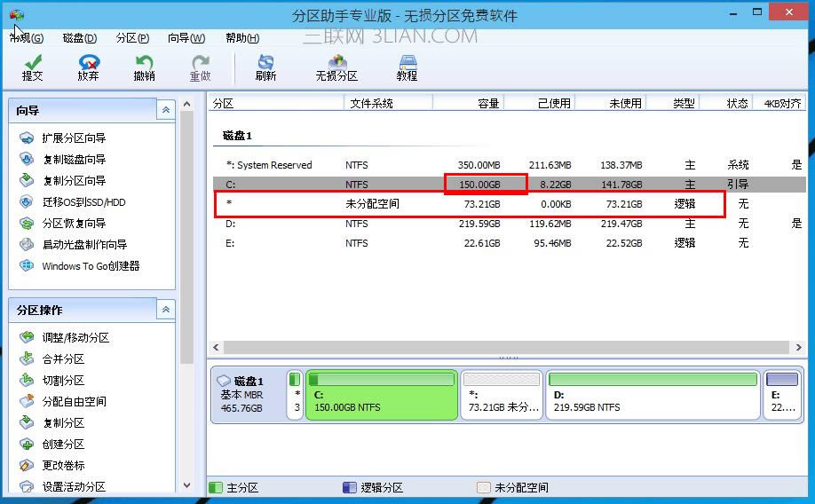Sort by 类型 column header

[x=673, y=104]
